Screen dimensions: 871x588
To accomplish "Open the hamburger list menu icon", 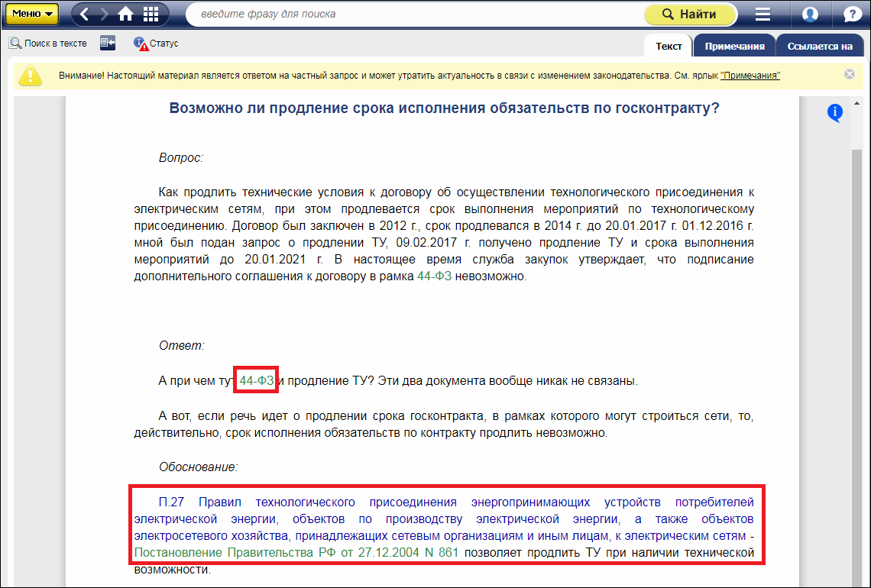I will tap(763, 14).
